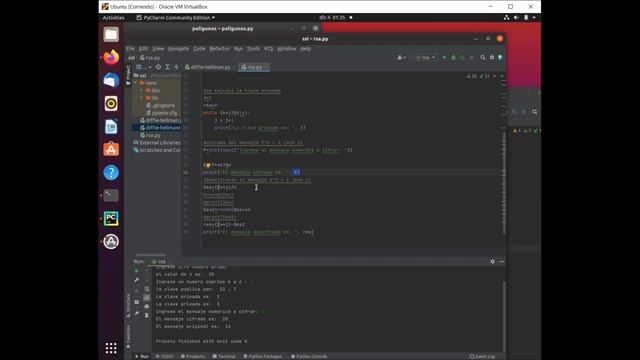The height and width of the screenshot is (360, 640).
Task: Open Files manager in the Ubuntu dock
Action: [x=111, y=35]
